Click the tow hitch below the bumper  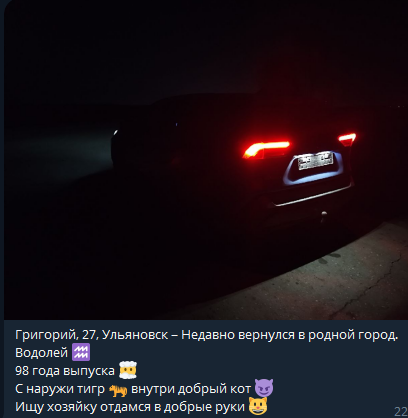[323, 216]
